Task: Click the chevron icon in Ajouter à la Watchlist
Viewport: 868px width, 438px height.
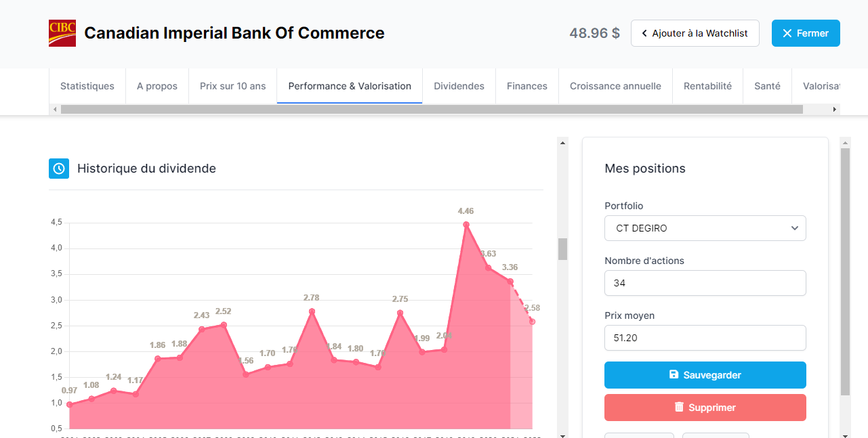Action: (644, 33)
